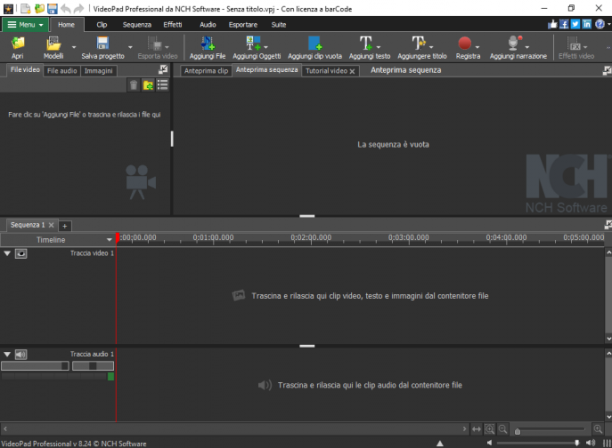Switch to the Clip ribbon tab
The image size is (612, 448).
point(102,25)
